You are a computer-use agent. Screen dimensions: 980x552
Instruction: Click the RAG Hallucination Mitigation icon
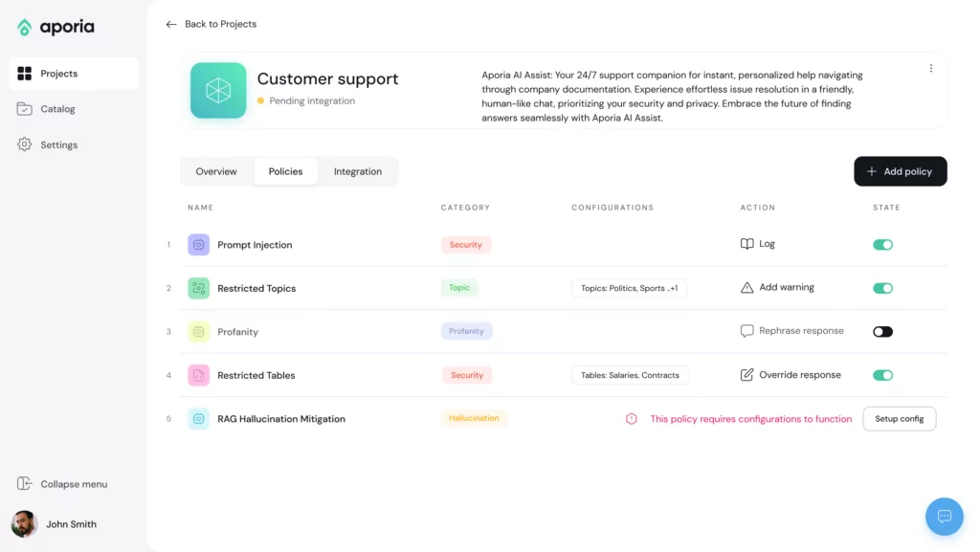[198, 419]
